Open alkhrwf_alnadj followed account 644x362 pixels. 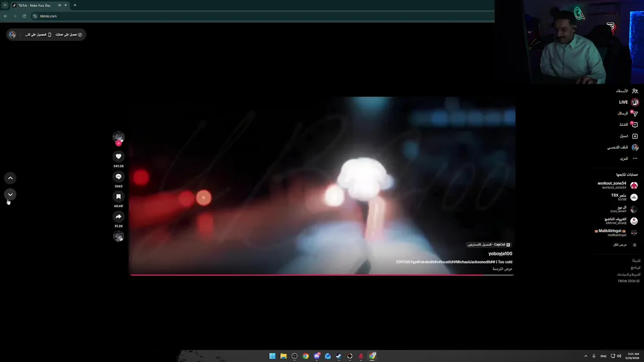(621, 221)
